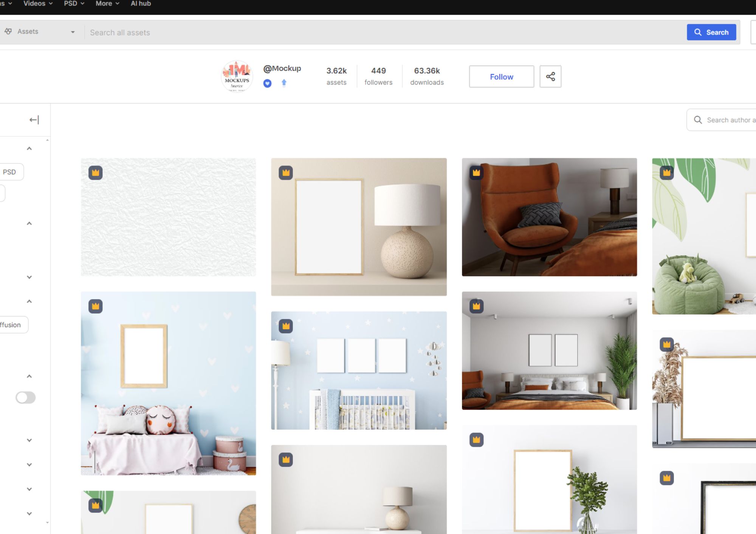Open the AI hub menu item
The height and width of the screenshot is (534, 756).
pos(141,4)
